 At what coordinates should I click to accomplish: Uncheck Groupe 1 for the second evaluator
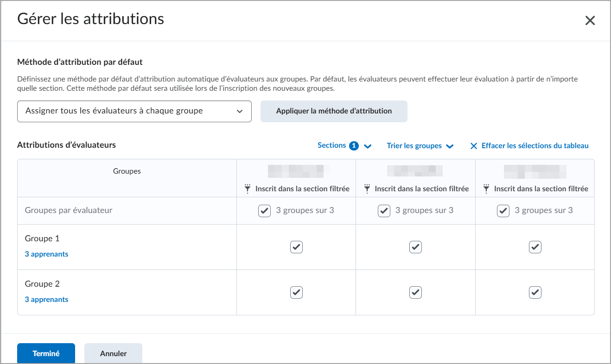[415, 247]
